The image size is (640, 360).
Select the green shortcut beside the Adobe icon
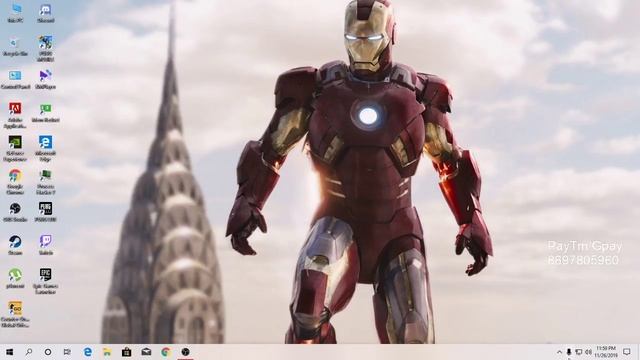[45, 113]
